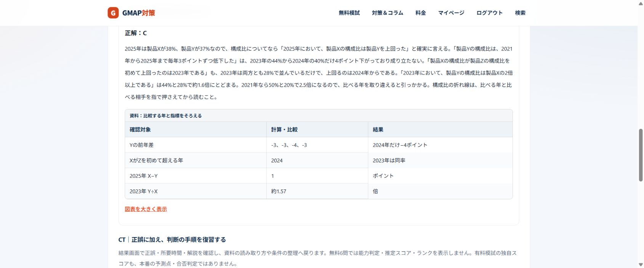Click the 図表を大きく表示 link
Screen dimensions: 644x268
146,209
